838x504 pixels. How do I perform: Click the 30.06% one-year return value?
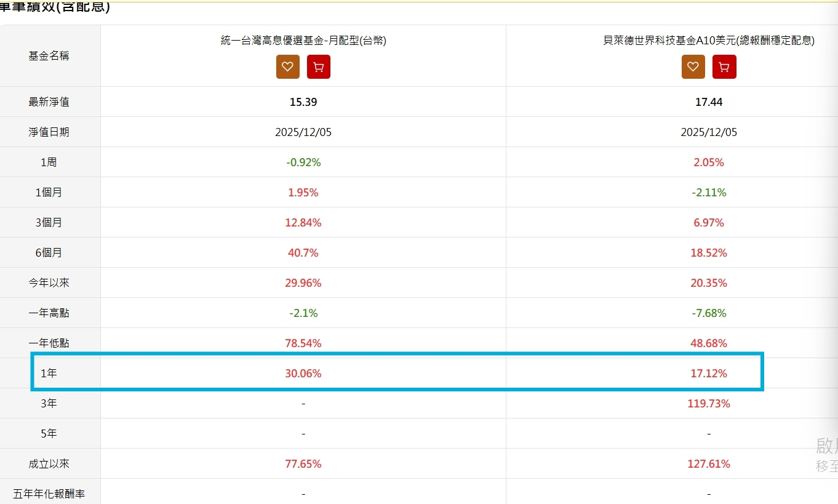303,373
